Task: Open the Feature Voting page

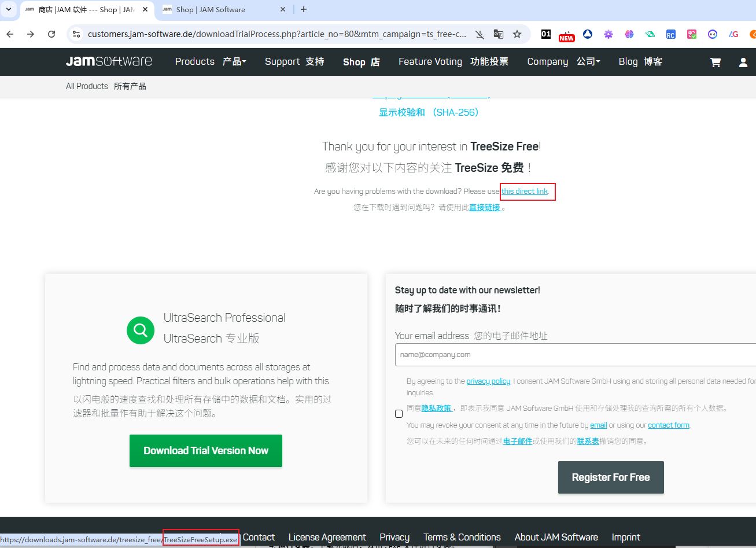Action: pos(453,61)
